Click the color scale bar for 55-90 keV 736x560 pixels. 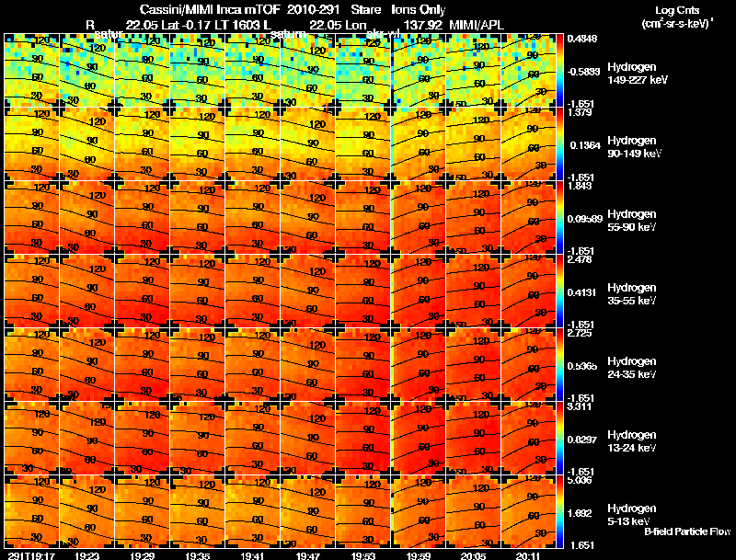(559, 218)
